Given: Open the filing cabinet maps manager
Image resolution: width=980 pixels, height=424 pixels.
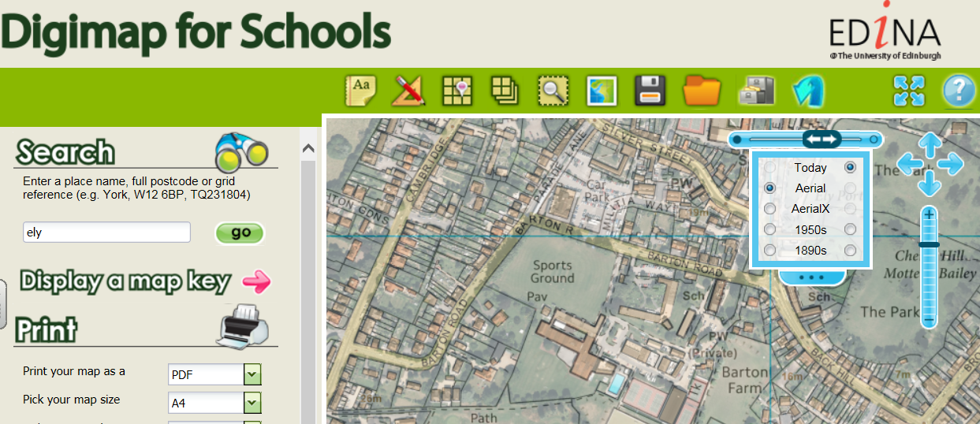Looking at the screenshot, I should tap(756, 91).
